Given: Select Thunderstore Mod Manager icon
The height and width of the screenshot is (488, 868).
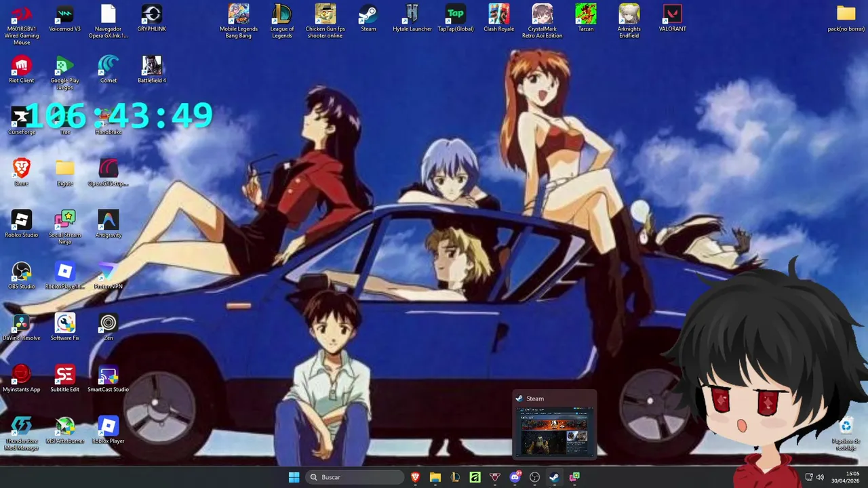Looking at the screenshot, I should coord(22,434).
